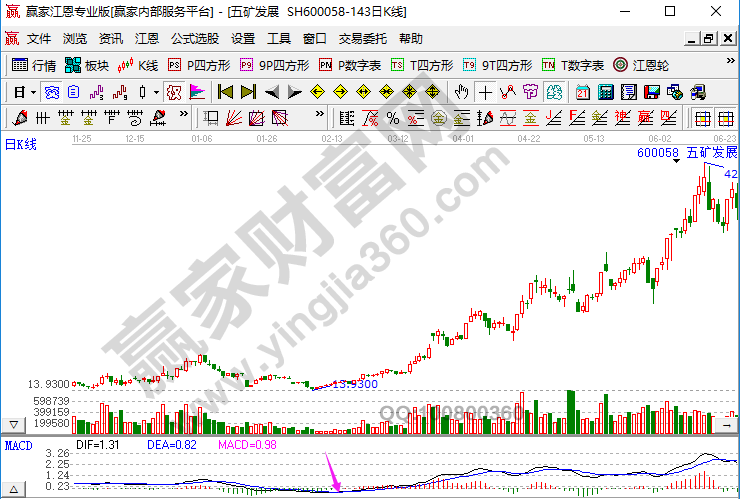Open the 9T四方形 tool
Screen dimensions: 740x499
(497, 65)
